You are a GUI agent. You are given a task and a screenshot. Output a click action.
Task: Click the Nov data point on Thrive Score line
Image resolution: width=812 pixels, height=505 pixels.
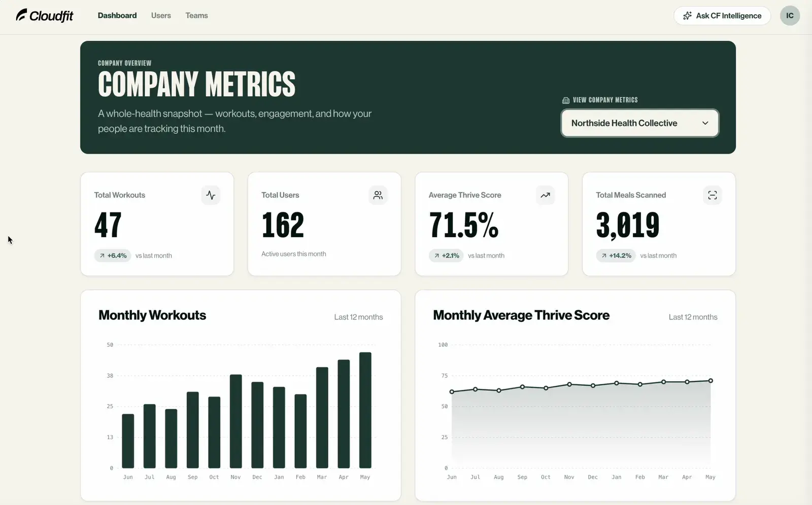pos(569,384)
